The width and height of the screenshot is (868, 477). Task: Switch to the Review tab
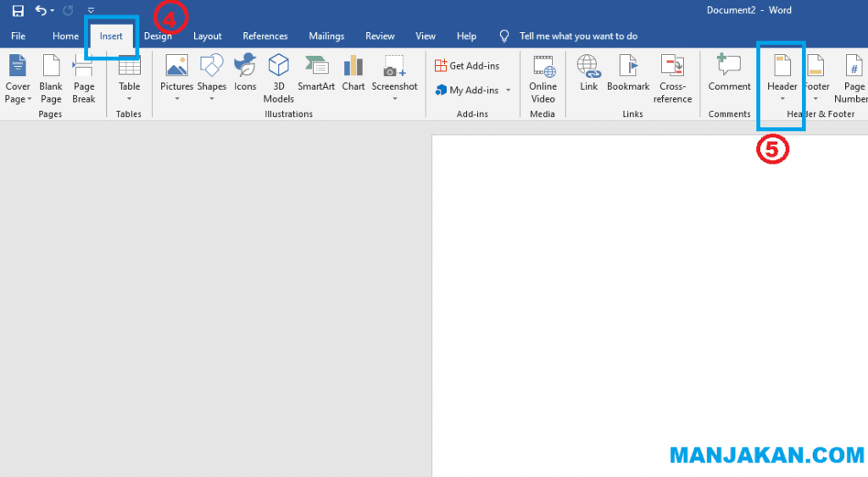(380, 36)
